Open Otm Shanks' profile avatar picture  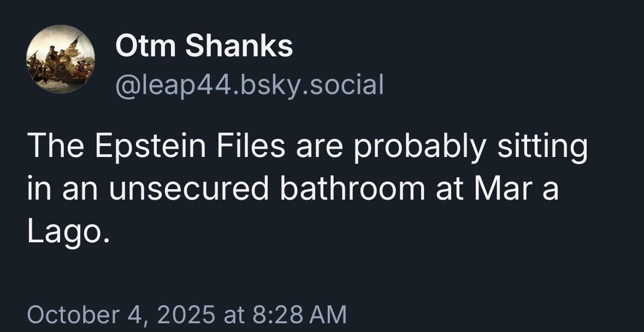(x=61, y=60)
